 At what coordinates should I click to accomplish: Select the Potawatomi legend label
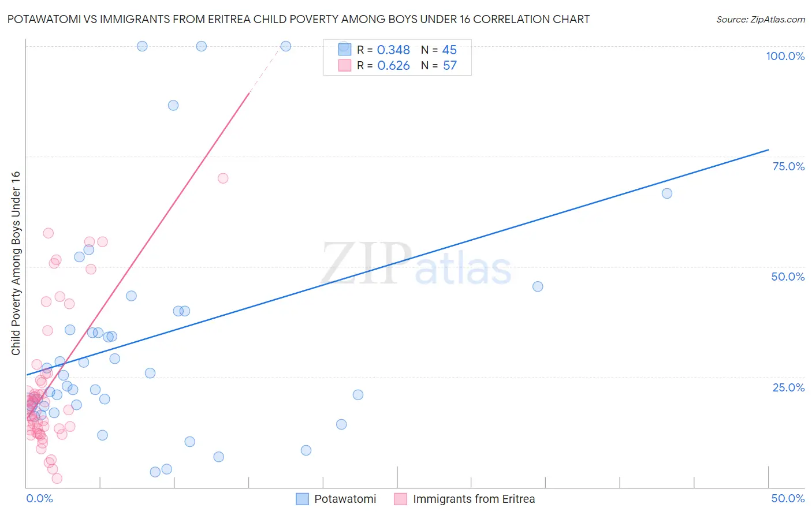(345, 499)
